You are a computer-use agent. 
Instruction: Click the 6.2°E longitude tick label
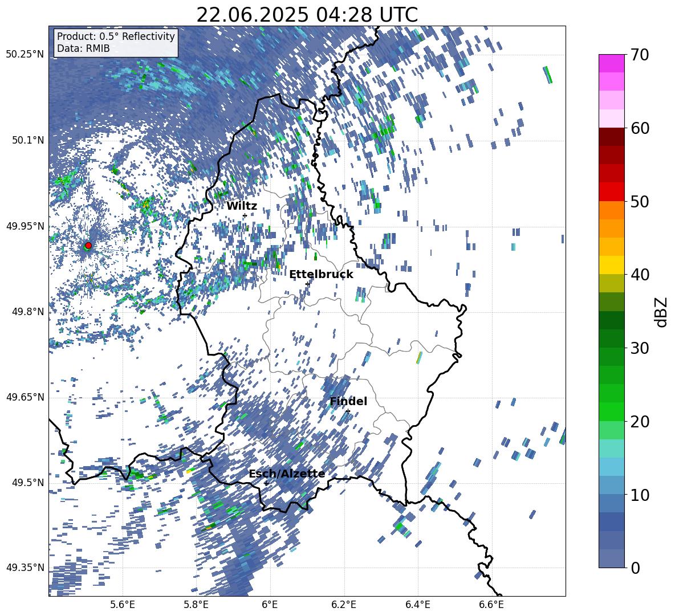click(344, 605)
